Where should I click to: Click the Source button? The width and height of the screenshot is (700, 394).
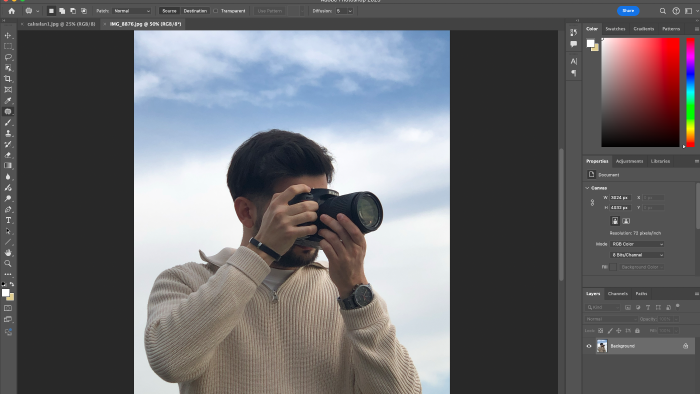(169, 11)
